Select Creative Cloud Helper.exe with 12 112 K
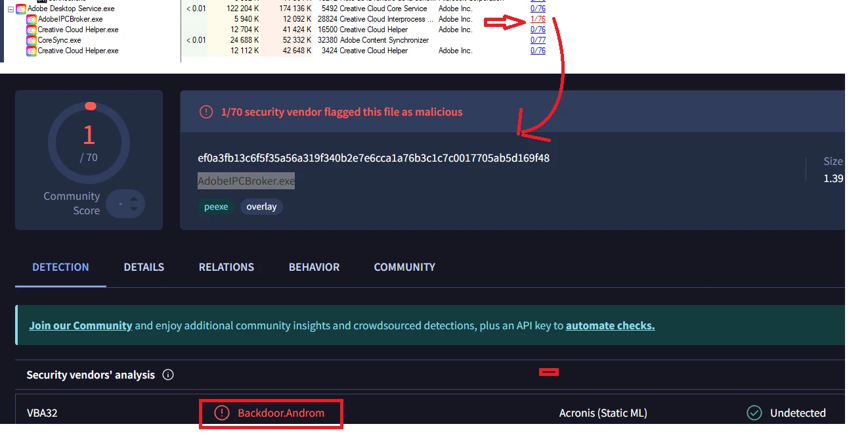The width and height of the screenshot is (868, 443). point(78,51)
